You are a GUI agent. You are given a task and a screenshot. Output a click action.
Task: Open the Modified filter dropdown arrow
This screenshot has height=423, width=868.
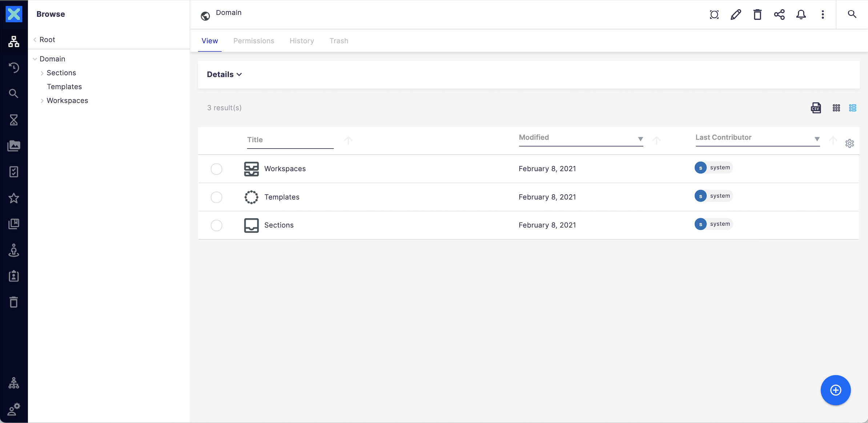[x=640, y=139]
